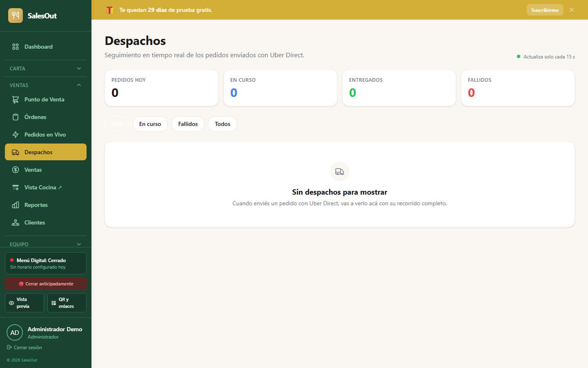The image size is (588, 368).
Task: Click Cerrar anticipadamente button
Action: tap(46, 284)
